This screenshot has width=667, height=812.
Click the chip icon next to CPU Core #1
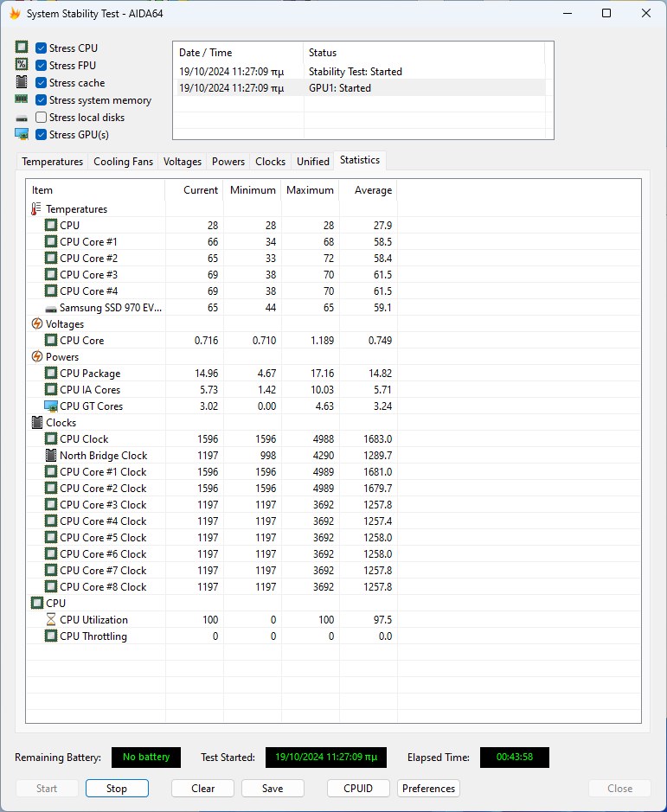[x=51, y=241]
